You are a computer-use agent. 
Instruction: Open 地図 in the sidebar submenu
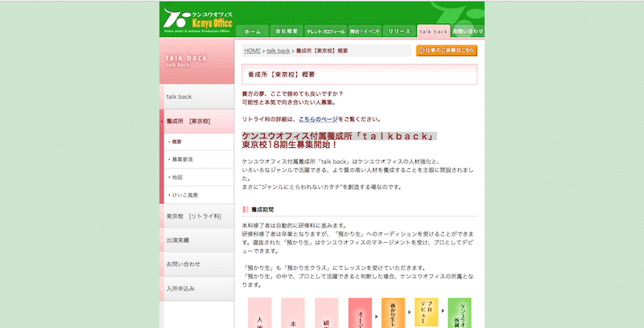177,177
